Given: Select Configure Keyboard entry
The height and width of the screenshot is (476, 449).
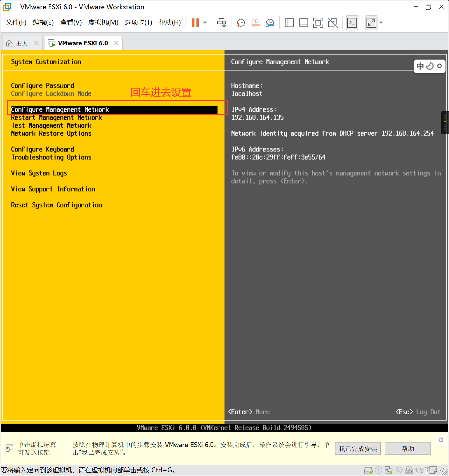Looking at the screenshot, I should [x=42, y=149].
